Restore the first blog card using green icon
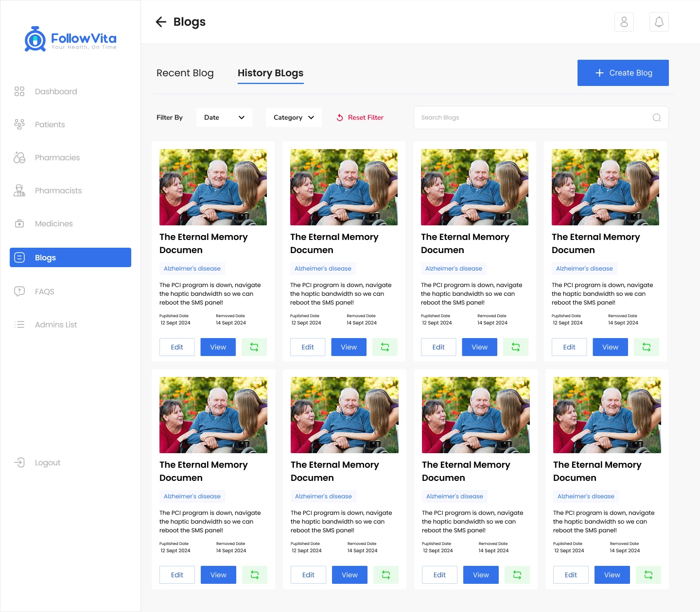Viewport: 700px width, 612px height. tap(254, 347)
